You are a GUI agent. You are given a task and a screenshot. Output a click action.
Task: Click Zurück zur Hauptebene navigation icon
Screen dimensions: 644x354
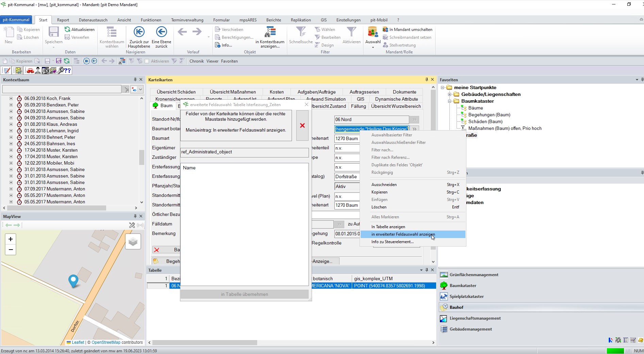[x=139, y=32]
